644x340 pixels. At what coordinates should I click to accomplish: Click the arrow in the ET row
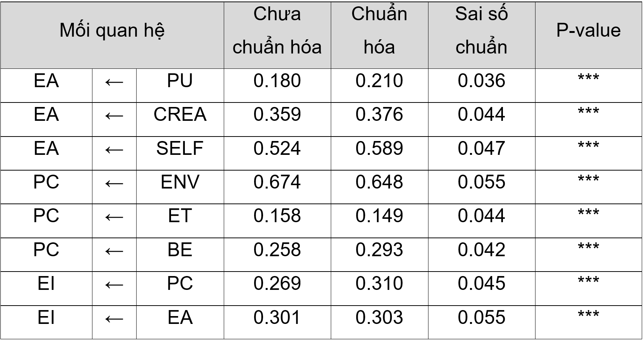[x=114, y=217]
